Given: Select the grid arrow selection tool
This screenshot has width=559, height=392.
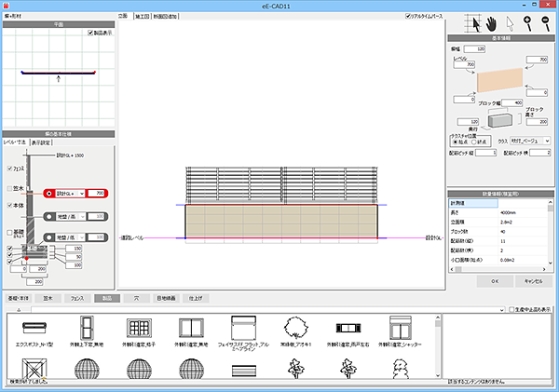Looking at the screenshot, I should click(x=474, y=24).
